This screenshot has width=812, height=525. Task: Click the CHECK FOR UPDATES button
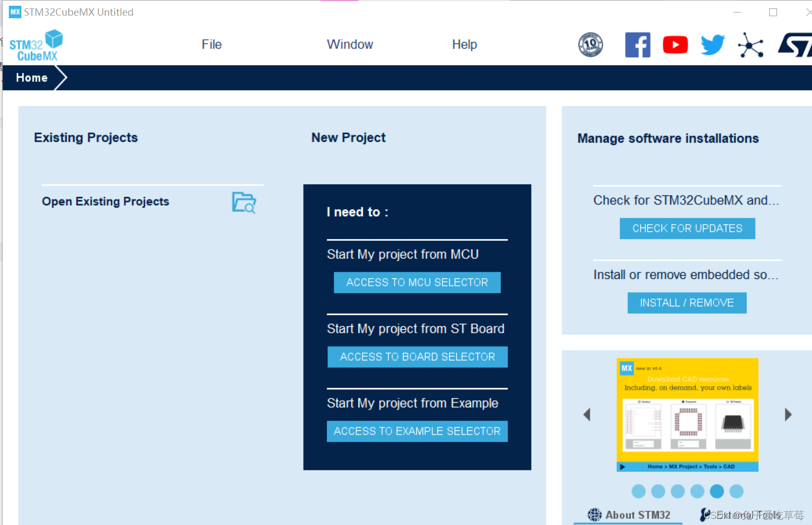[687, 229]
